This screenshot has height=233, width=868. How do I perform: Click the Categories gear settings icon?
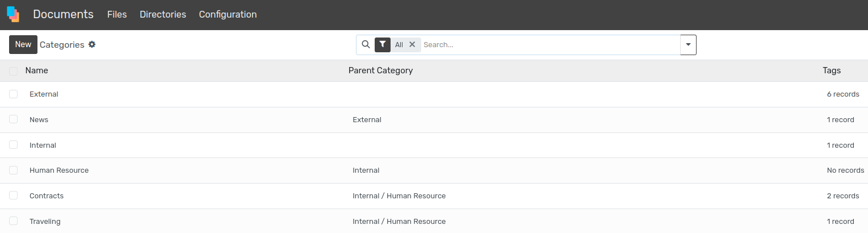(x=92, y=44)
